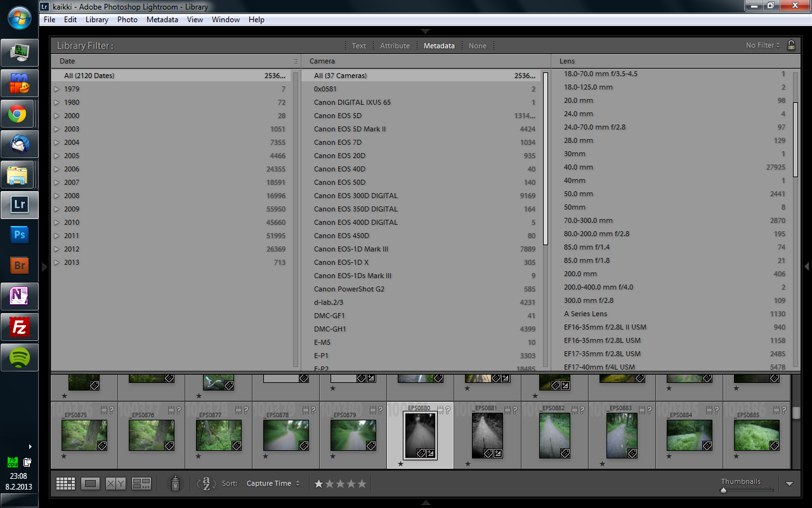Open the No Filter preset dropdown
Viewport: 812px width, 508px height.
point(763,45)
